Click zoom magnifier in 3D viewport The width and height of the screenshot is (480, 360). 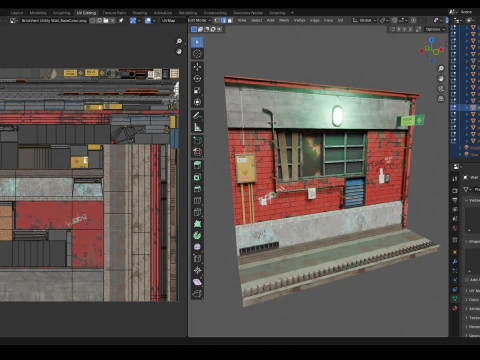[x=441, y=68]
